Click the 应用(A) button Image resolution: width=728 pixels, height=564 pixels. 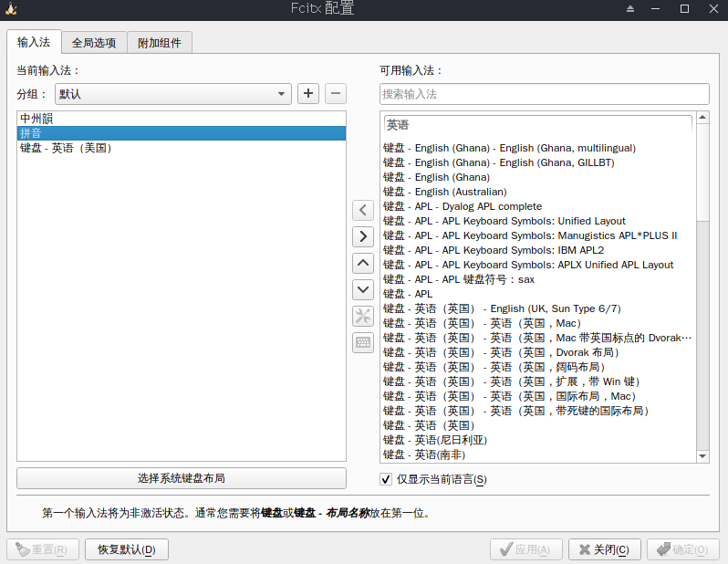526,549
